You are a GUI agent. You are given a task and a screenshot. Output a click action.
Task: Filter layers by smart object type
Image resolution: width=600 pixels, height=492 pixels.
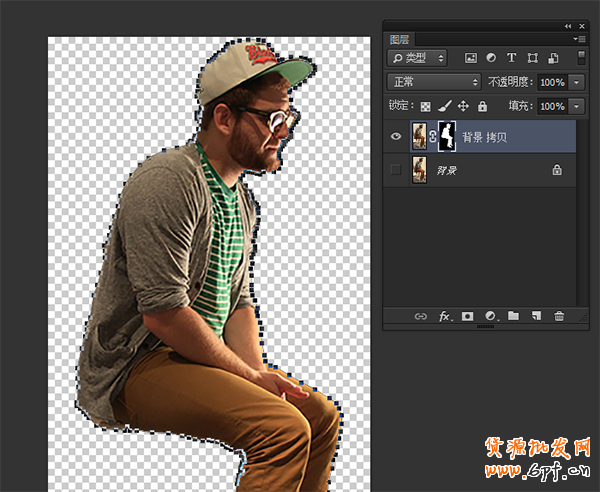click(553, 58)
